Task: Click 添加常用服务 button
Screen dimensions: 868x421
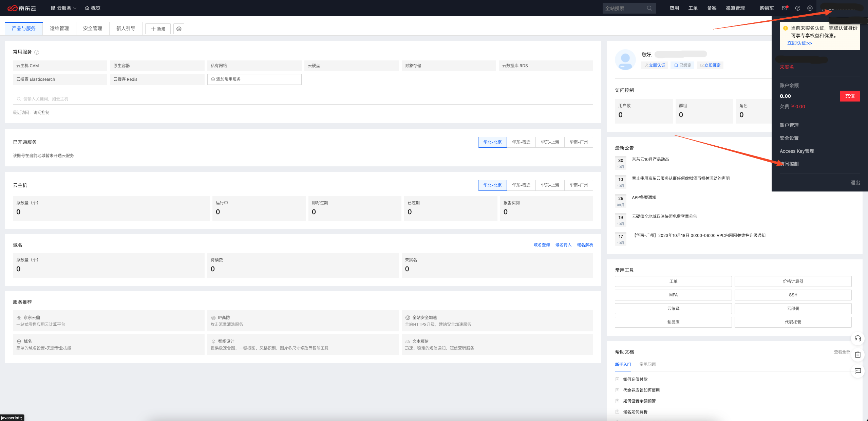Action: (254, 79)
